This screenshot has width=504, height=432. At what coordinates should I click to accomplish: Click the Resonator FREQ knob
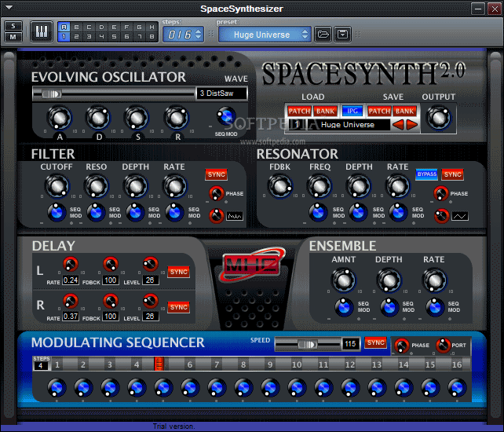point(320,186)
